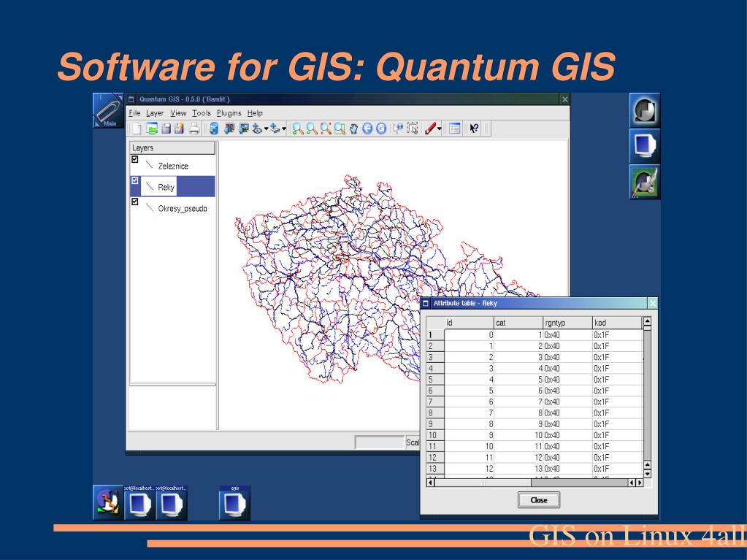Viewport: 747px width, 560px height.
Task: Select the Okresy_pseudo layer name
Action: (183, 209)
